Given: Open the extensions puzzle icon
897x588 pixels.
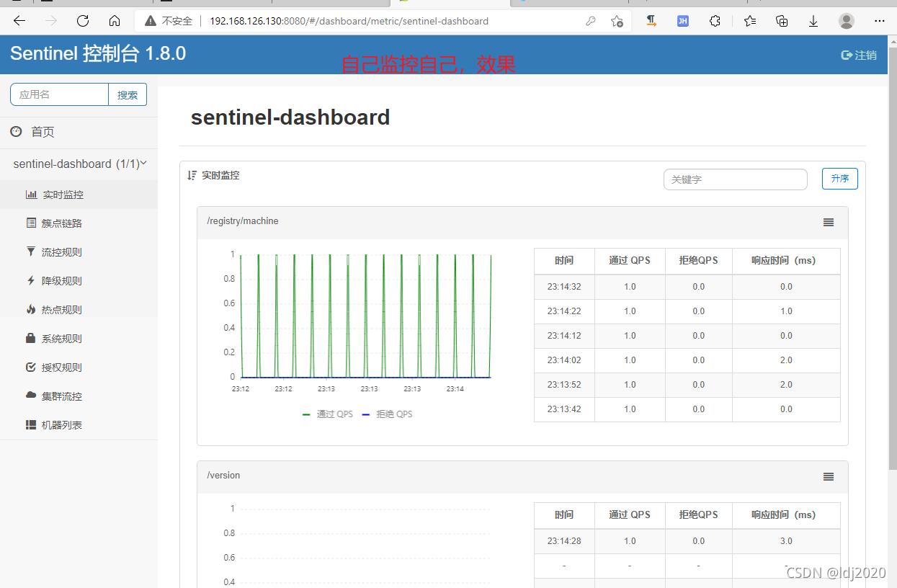Looking at the screenshot, I should [715, 21].
